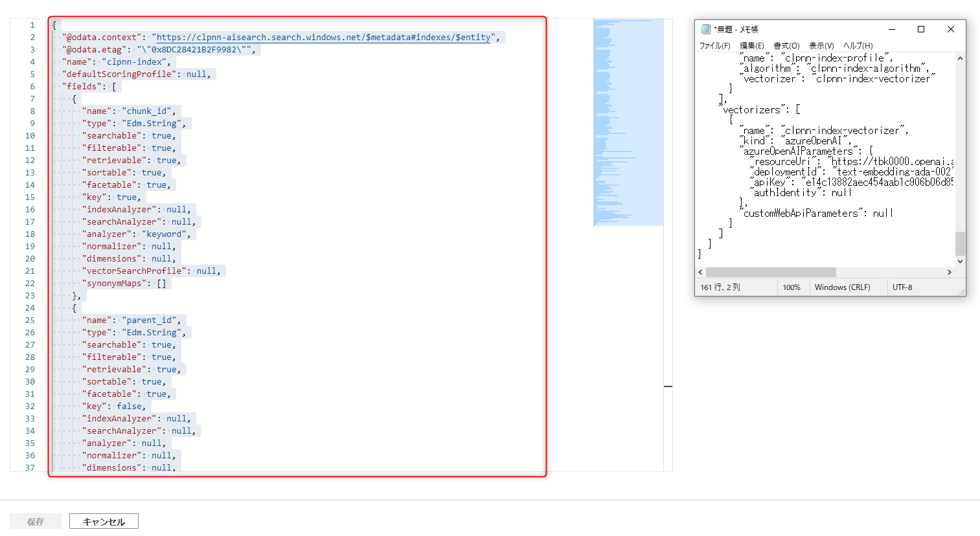Click Notepad's horizontal scrollbar thumb

pos(771,273)
